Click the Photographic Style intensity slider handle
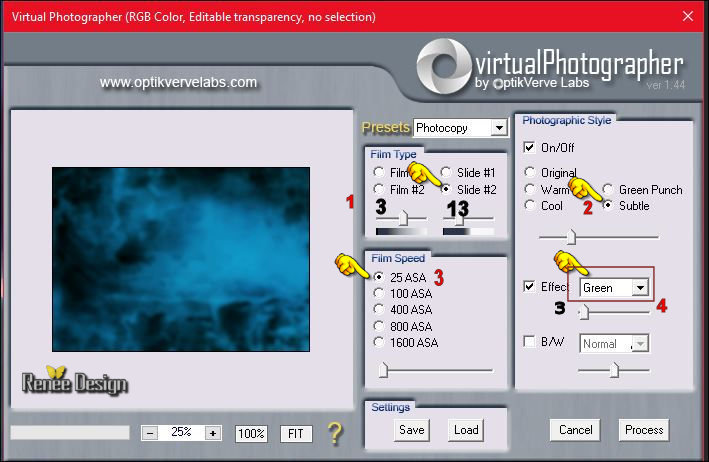The height and width of the screenshot is (462, 709). click(572, 236)
